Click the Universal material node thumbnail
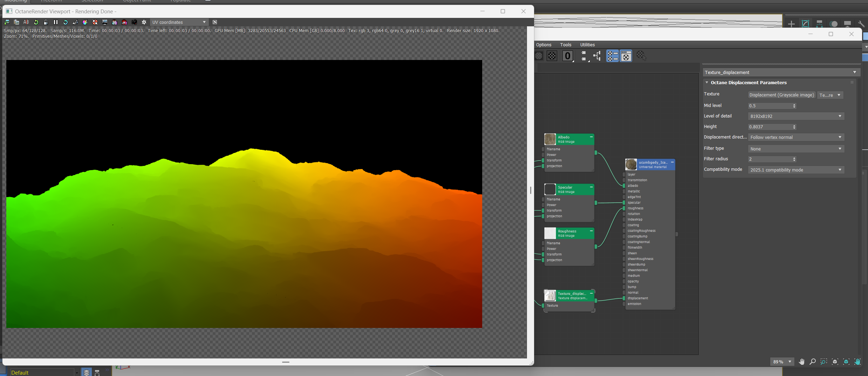 coord(631,164)
